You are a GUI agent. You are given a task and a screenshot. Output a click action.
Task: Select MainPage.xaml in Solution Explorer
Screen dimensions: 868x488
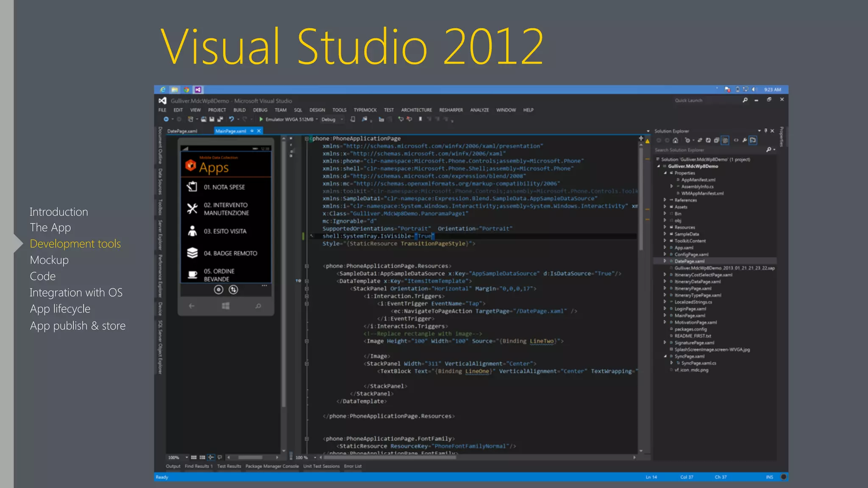coord(690,316)
